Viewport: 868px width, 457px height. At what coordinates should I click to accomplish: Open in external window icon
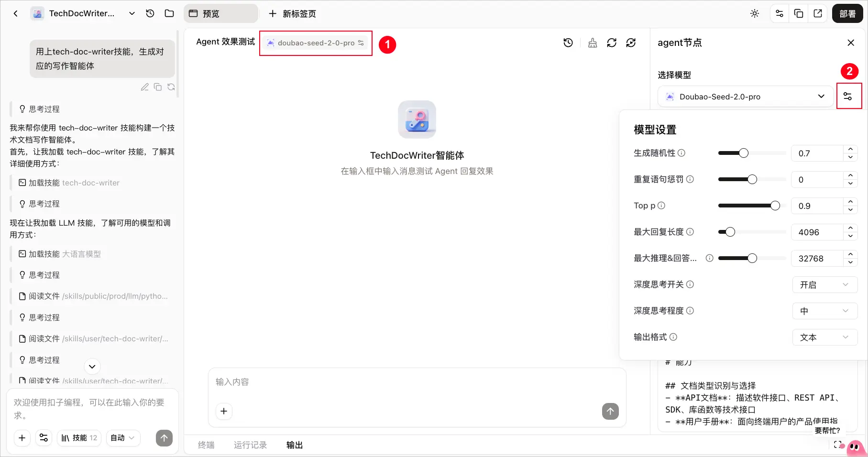tap(818, 13)
